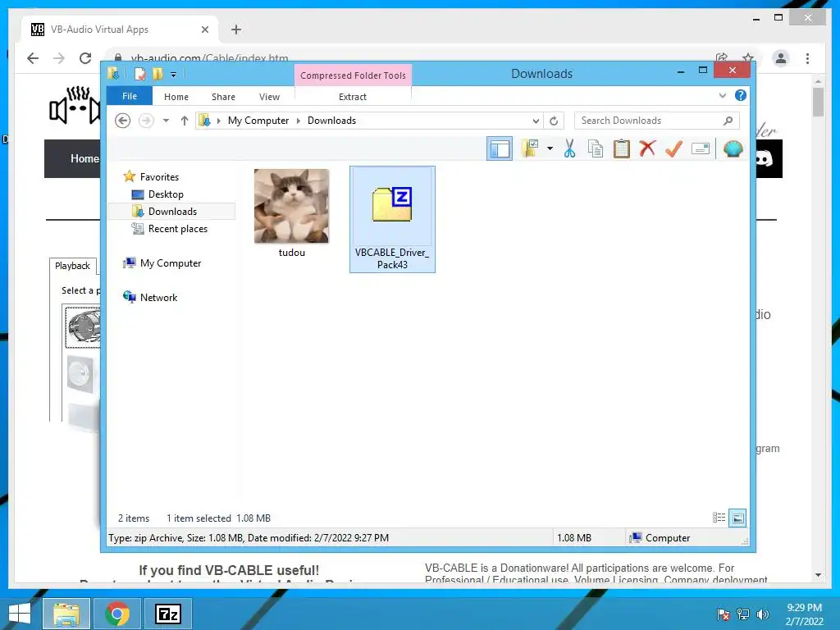Cut the selected file with scissors icon

coord(569,148)
